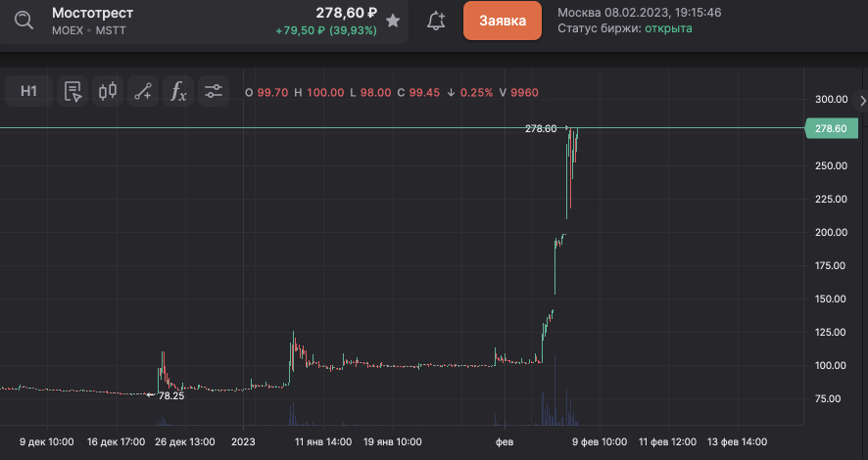Screen dimensions: 868x460
Task: Click the 2023 time axis label
Action: tap(243, 441)
